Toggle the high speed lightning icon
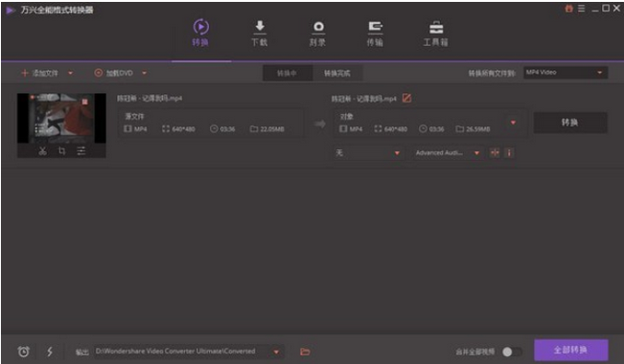This screenshot has height=364, width=624. point(50,352)
